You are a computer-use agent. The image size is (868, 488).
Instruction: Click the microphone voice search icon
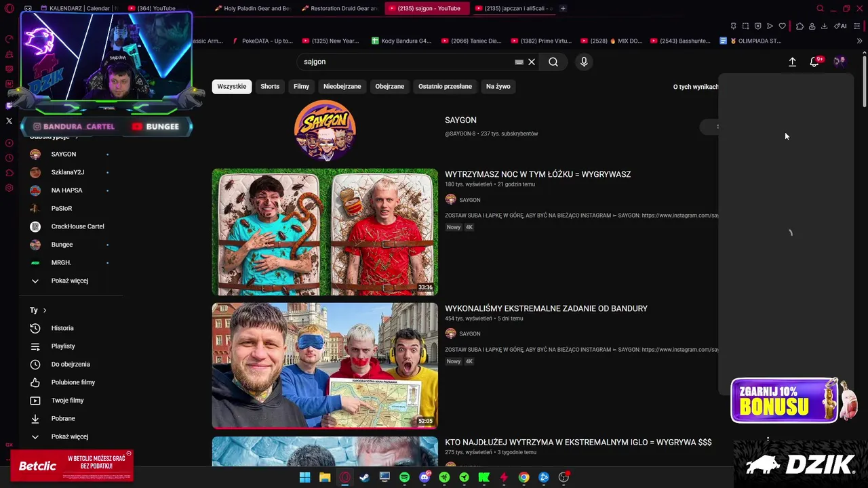(584, 62)
